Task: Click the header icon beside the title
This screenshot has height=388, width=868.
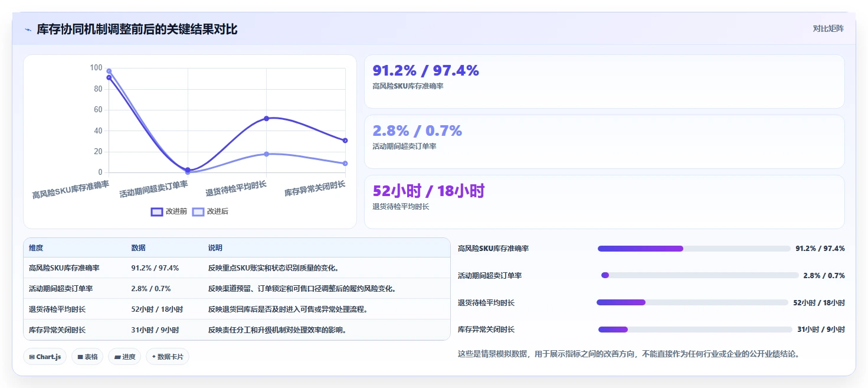Action: (x=28, y=30)
